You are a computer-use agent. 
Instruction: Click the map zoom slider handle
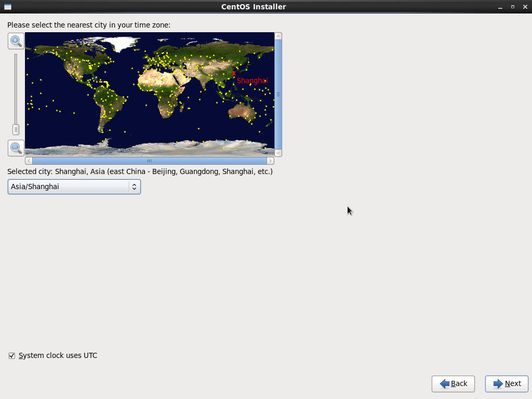pos(16,129)
